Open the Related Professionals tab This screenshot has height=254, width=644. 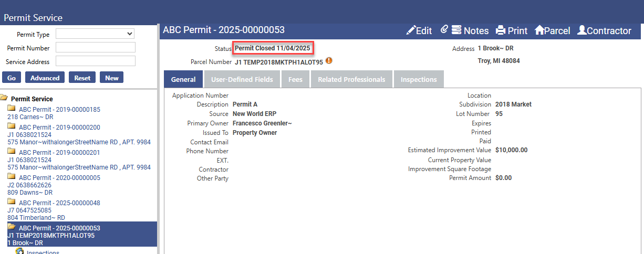351,79
